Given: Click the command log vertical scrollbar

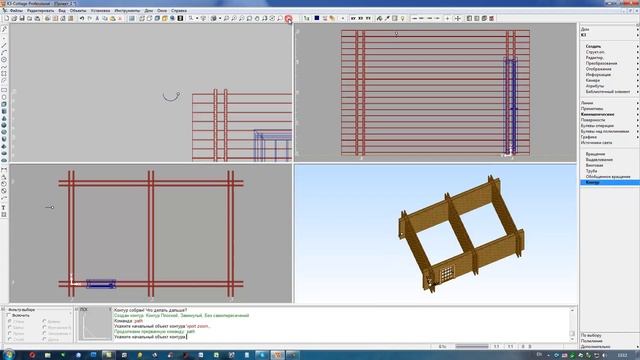Looking at the screenshot, I should (572, 323).
